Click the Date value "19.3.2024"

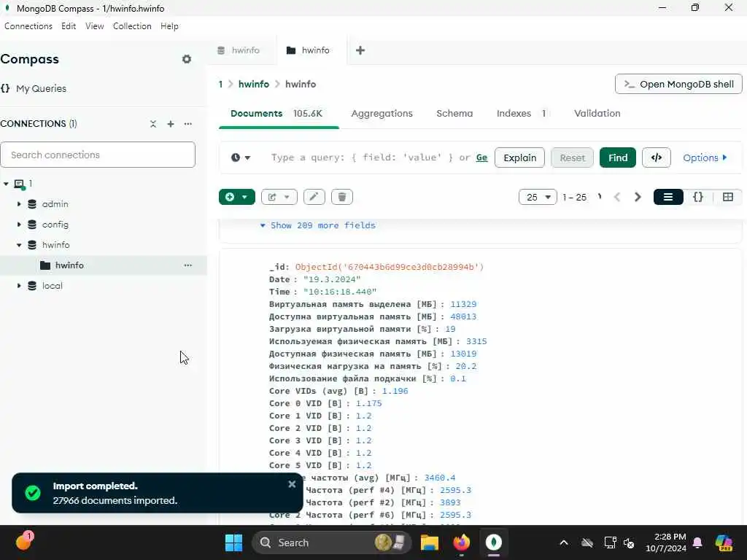pos(332,279)
